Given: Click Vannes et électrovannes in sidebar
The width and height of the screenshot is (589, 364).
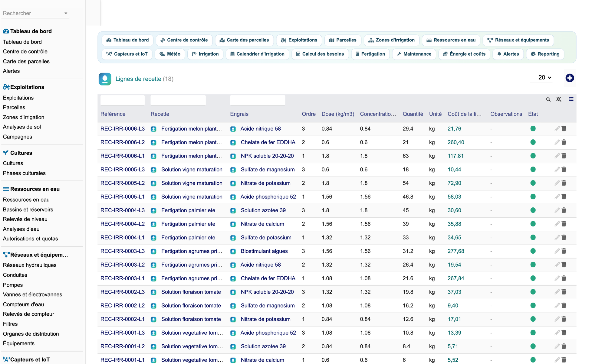Looking at the screenshot, I should (32, 294).
